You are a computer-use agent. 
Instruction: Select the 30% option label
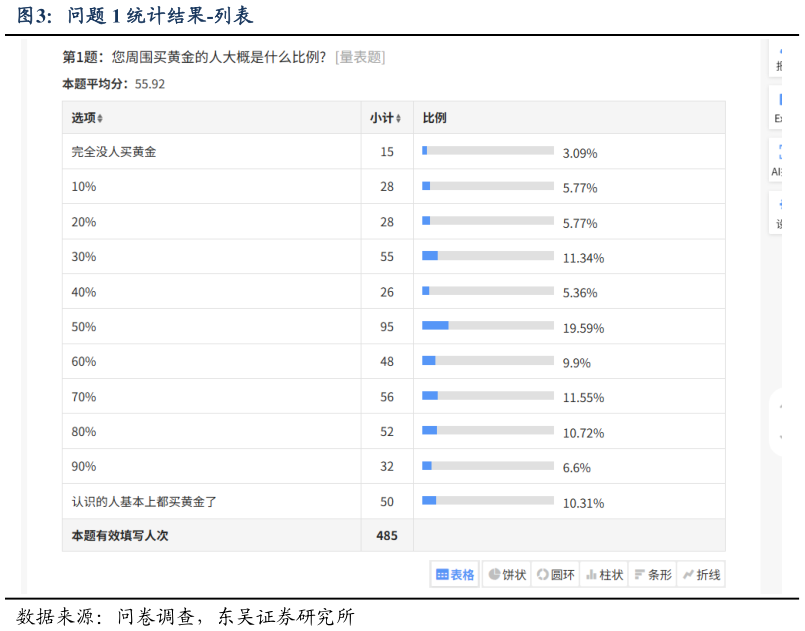(x=84, y=257)
